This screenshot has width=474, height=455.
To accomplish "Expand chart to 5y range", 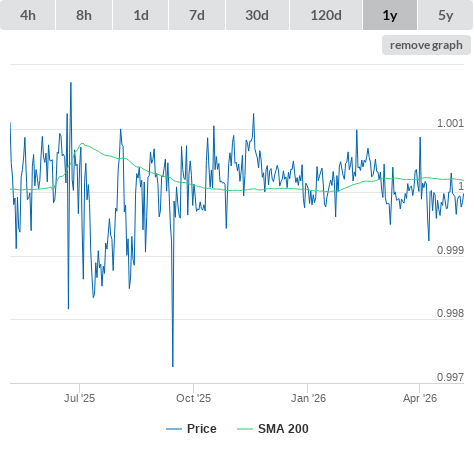I will tap(446, 15).
